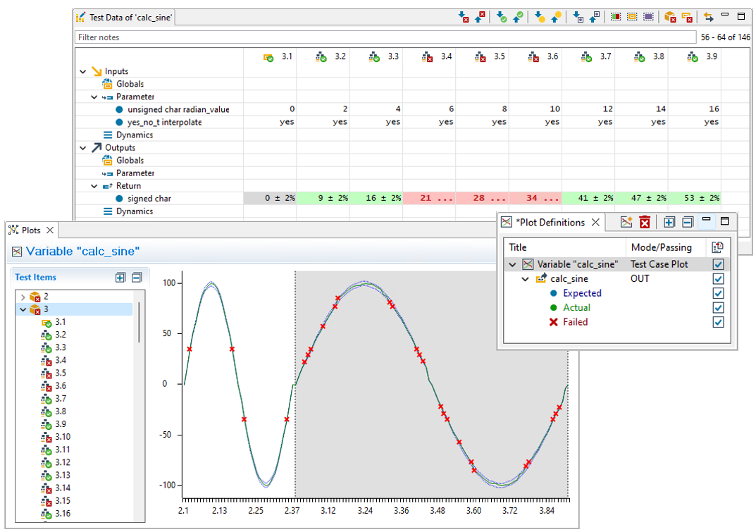Collapse the Inputs section

point(83,71)
